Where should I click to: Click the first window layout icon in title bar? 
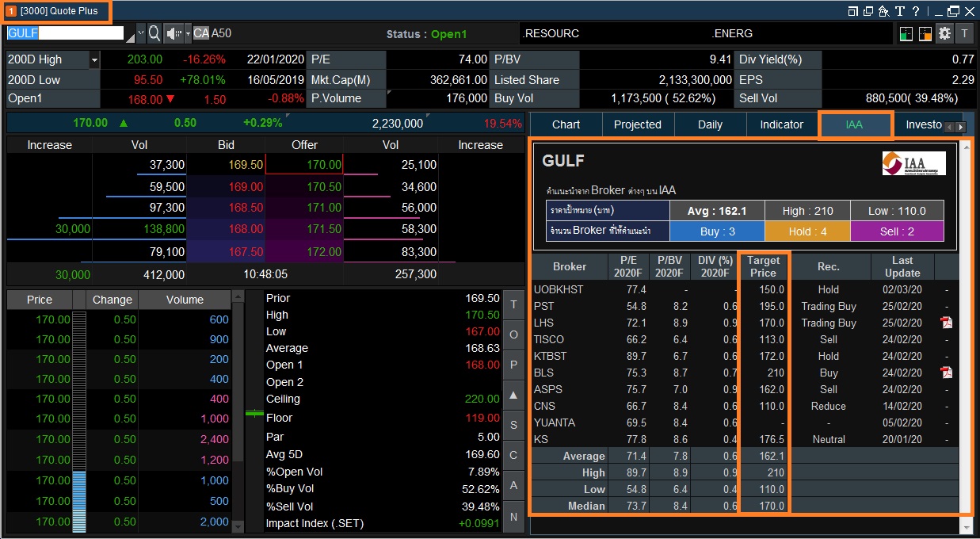853,11
